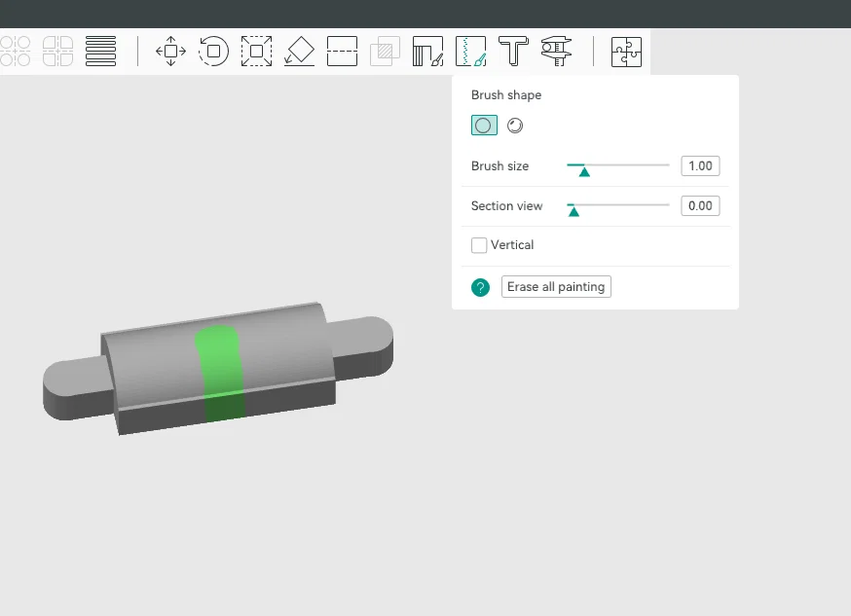The height and width of the screenshot is (616, 851).
Task: Click the "Brush size" label
Action: (499, 166)
